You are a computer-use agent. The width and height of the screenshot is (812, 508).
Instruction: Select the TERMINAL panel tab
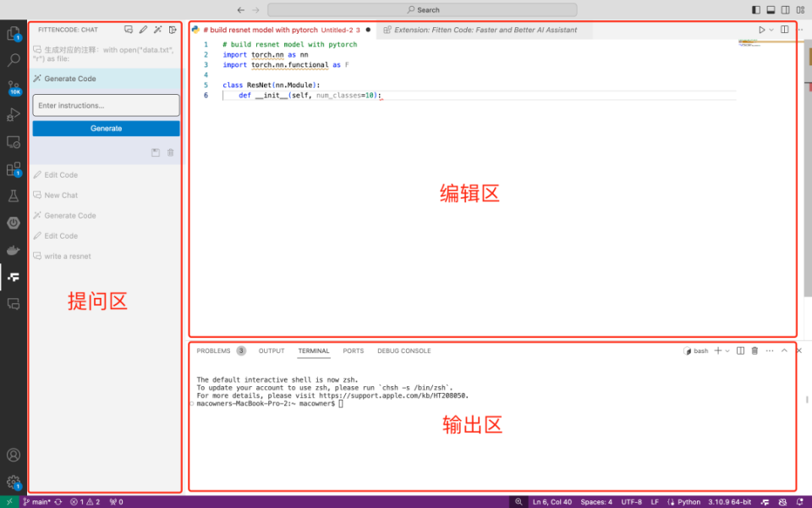pos(313,351)
